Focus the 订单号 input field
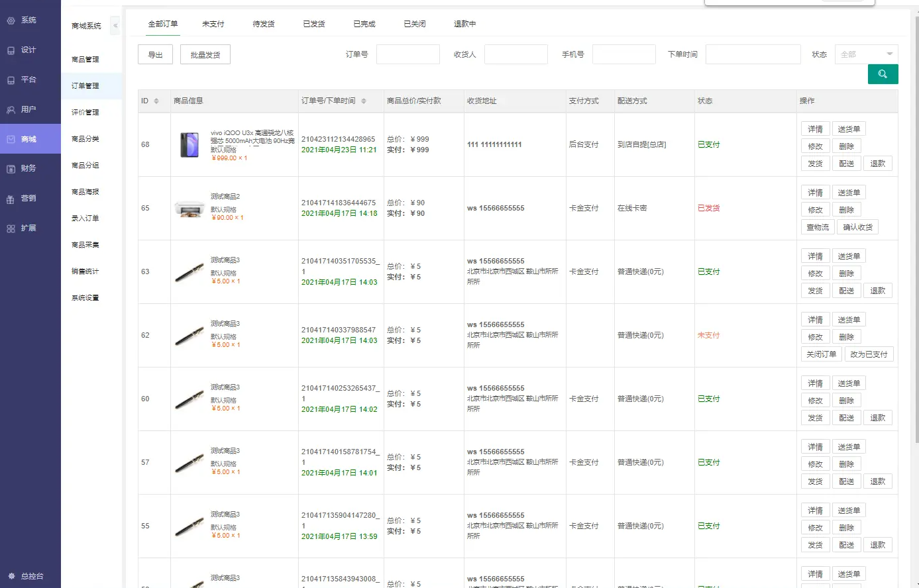 pyautogui.click(x=408, y=54)
